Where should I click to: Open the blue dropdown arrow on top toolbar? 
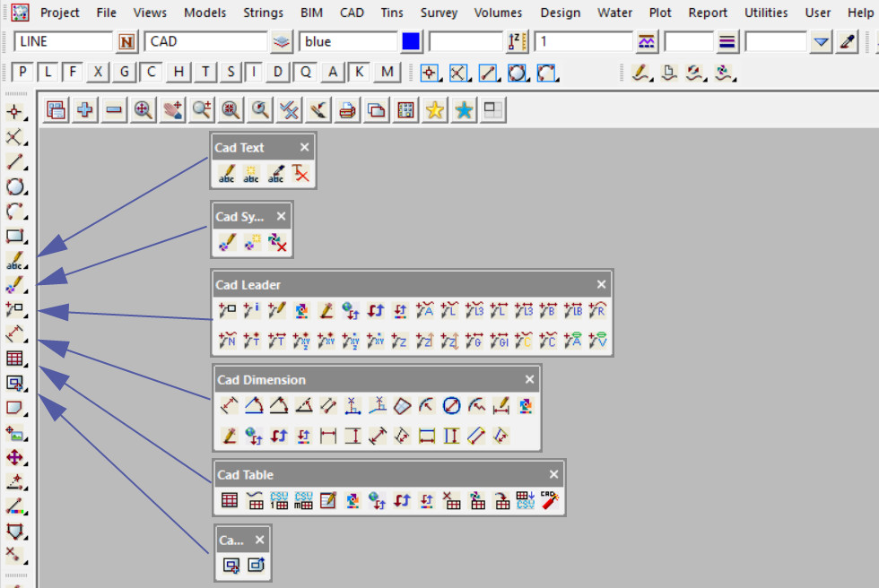click(x=821, y=42)
